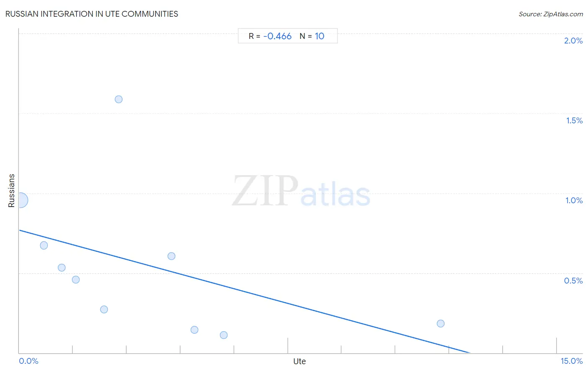Click the 2.0% y-axis tick label
588x373 pixels.
click(x=573, y=41)
